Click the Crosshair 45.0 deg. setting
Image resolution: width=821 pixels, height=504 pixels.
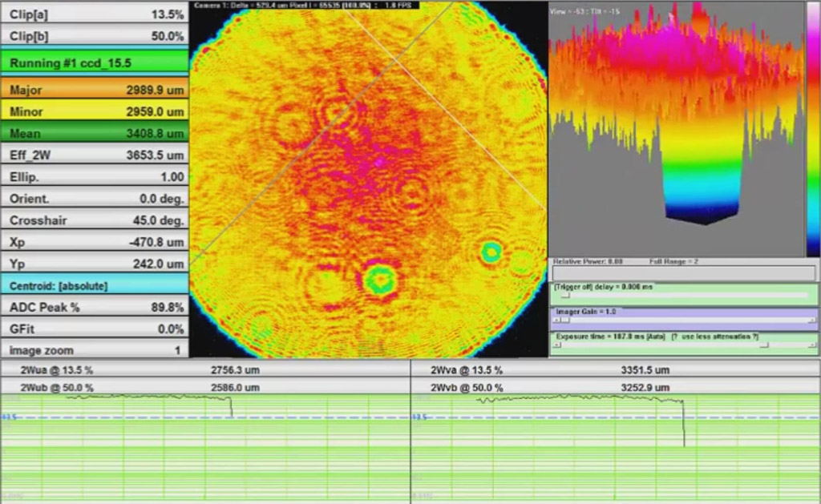point(95,220)
